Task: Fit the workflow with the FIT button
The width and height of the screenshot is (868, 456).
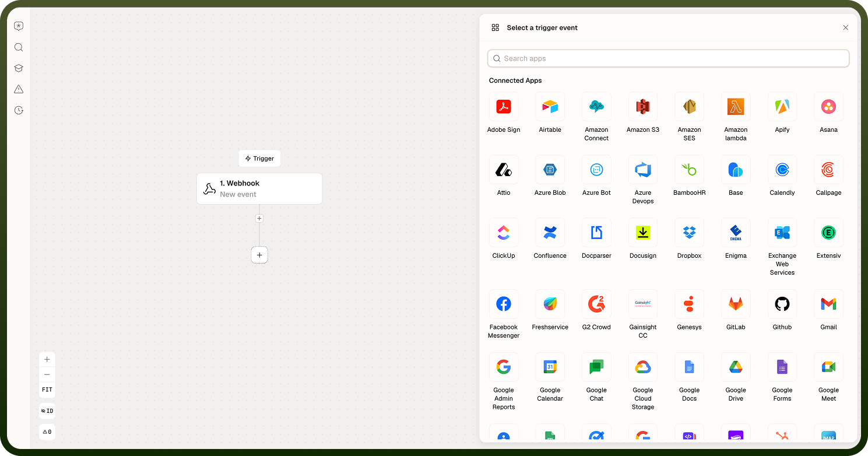Action: point(47,390)
